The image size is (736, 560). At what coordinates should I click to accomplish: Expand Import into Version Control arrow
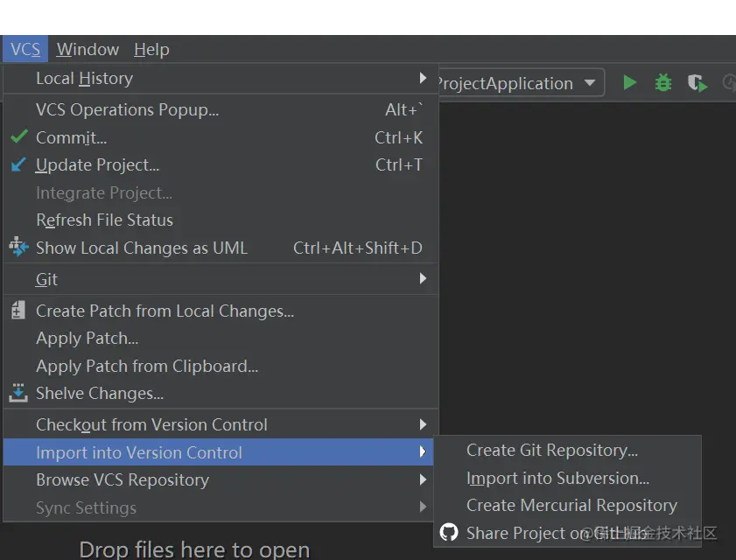pos(423,451)
